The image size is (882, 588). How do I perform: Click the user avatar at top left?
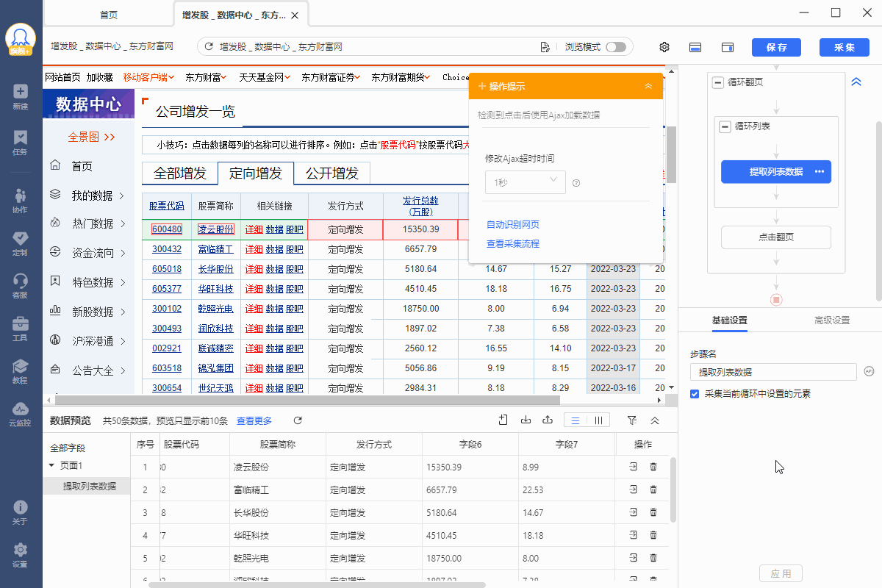pyautogui.click(x=21, y=38)
